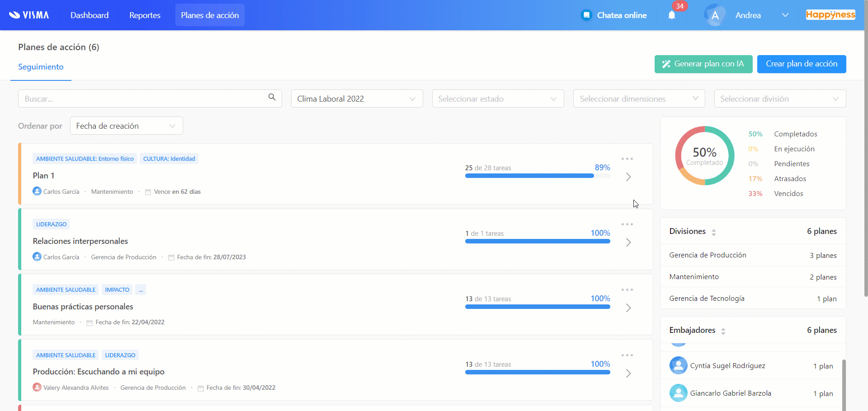Open the Seleccionar dimensiones dropdown
Image resolution: width=868 pixels, height=411 pixels.
pyautogui.click(x=639, y=98)
